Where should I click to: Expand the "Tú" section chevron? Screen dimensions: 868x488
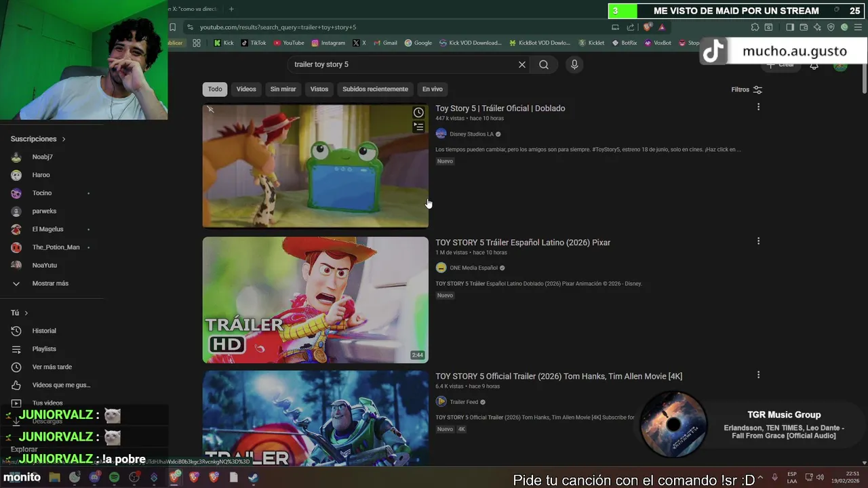click(26, 313)
